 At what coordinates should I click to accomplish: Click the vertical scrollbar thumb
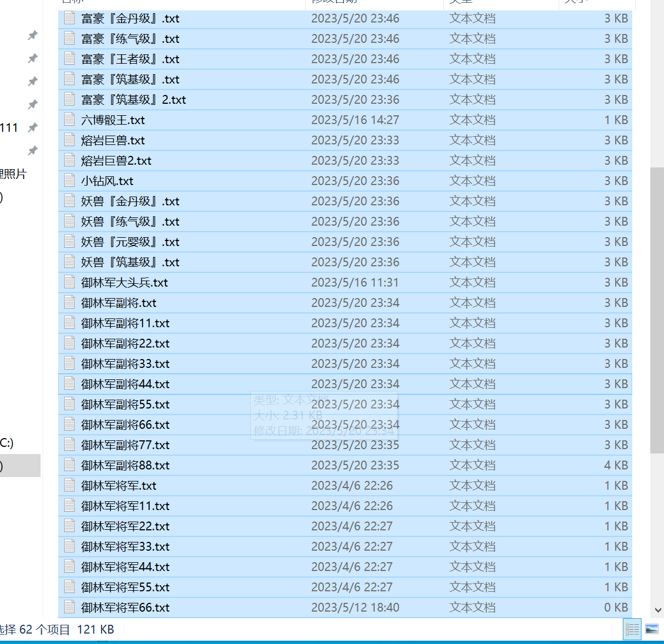(x=657, y=310)
